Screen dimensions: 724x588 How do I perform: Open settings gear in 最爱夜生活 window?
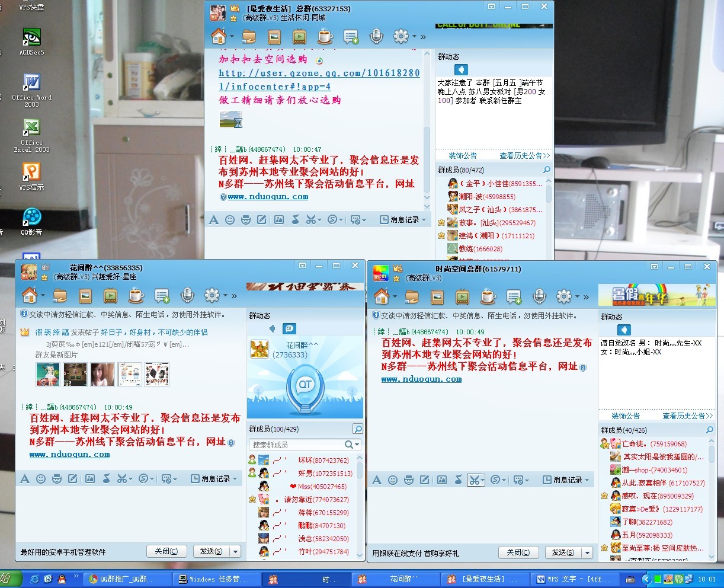tap(401, 37)
